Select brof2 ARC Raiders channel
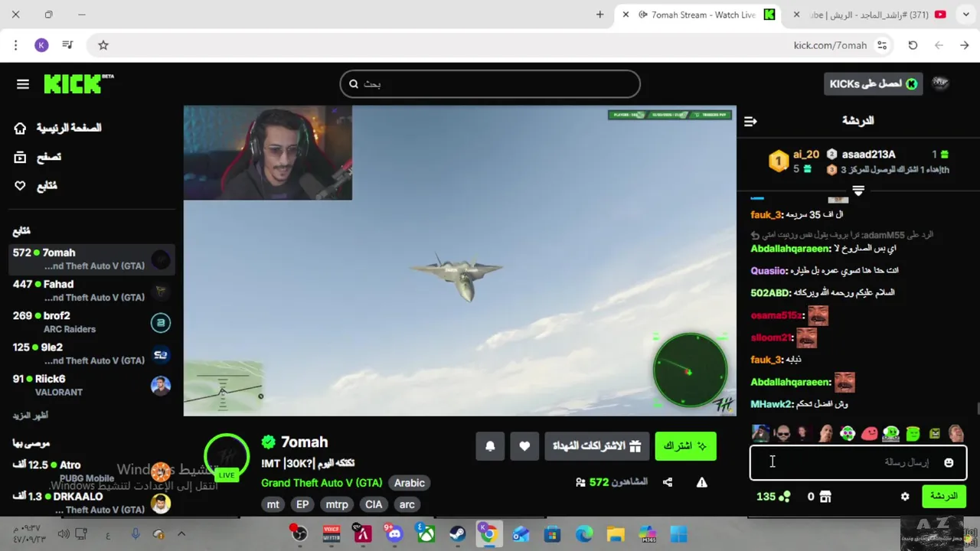Image resolution: width=980 pixels, height=551 pixels. click(x=92, y=321)
